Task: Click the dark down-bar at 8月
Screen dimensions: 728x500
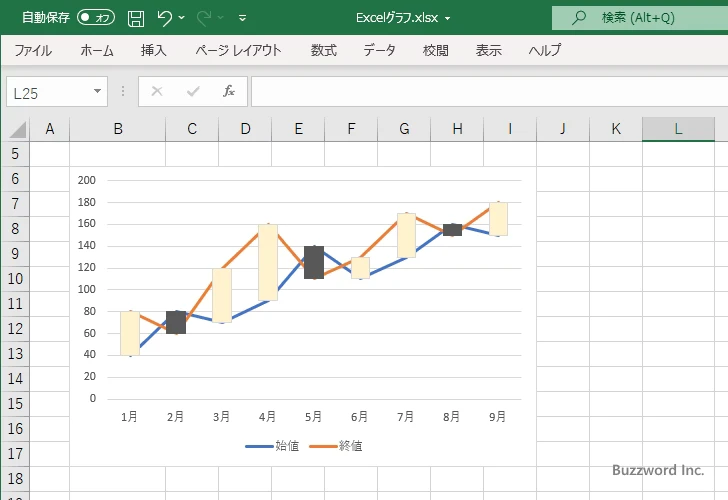Action: 452,230
